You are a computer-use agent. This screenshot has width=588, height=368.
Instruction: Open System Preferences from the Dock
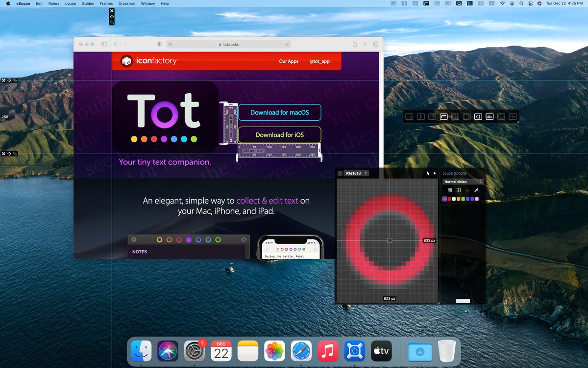194,351
